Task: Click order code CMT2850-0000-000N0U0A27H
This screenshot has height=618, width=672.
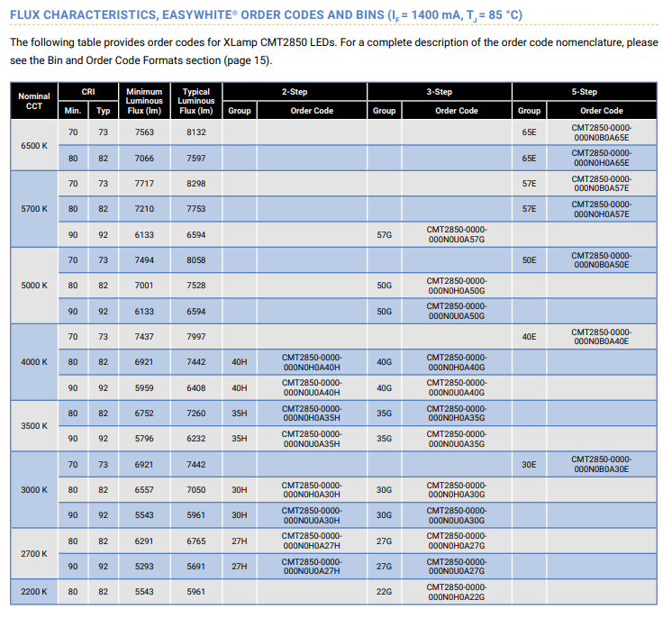Action: tap(312, 566)
